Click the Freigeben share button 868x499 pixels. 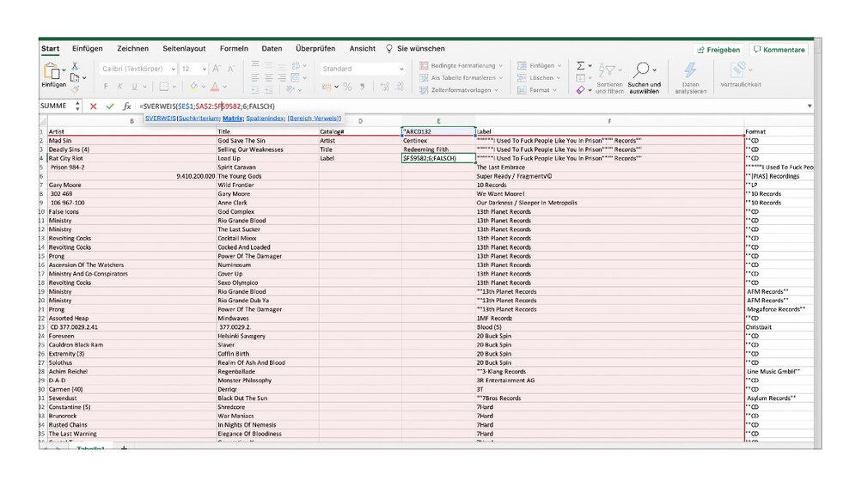(x=718, y=50)
